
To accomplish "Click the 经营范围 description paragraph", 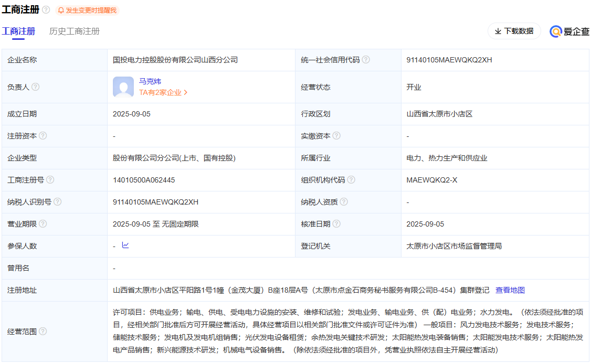I will tap(349, 331).
